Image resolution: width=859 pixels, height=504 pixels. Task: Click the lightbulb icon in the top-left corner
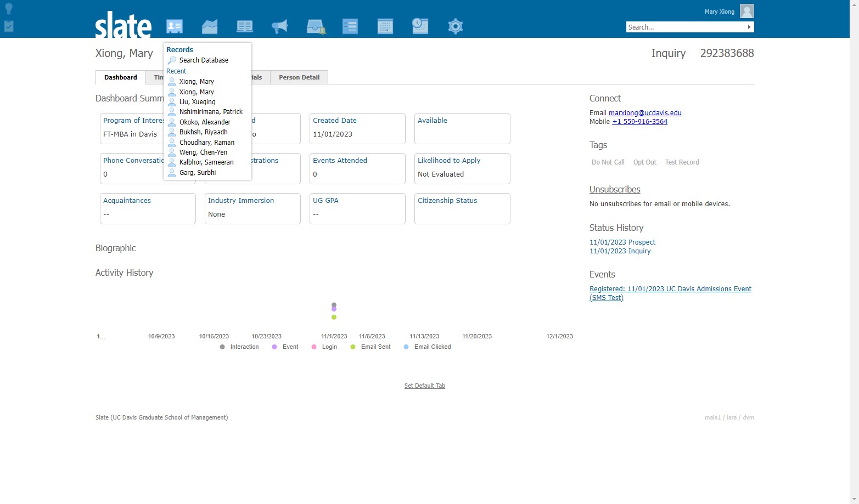[x=9, y=9]
